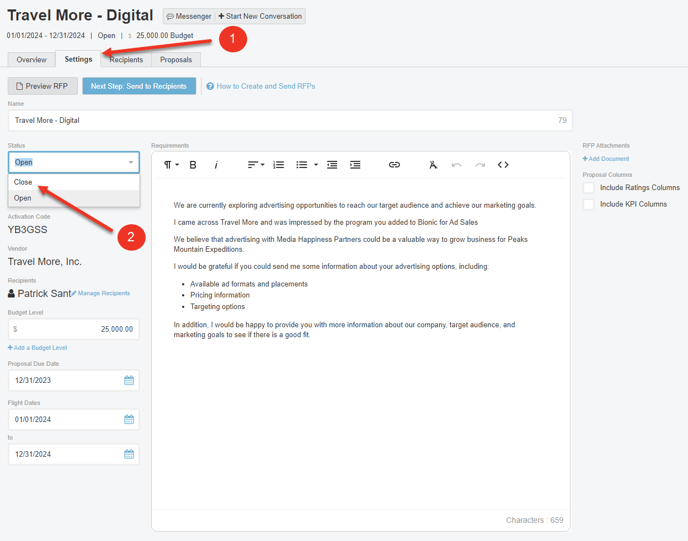The width and height of the screenshot is (688, 541).
Task: Click the Add Document link
Action: tap(606, 159)
